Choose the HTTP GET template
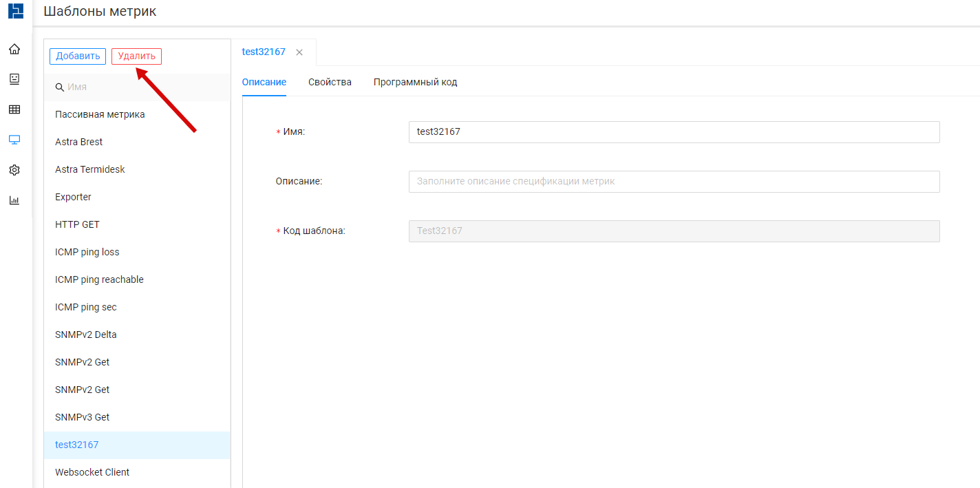Screen dimensions: 980x488 tap(77, 224)
